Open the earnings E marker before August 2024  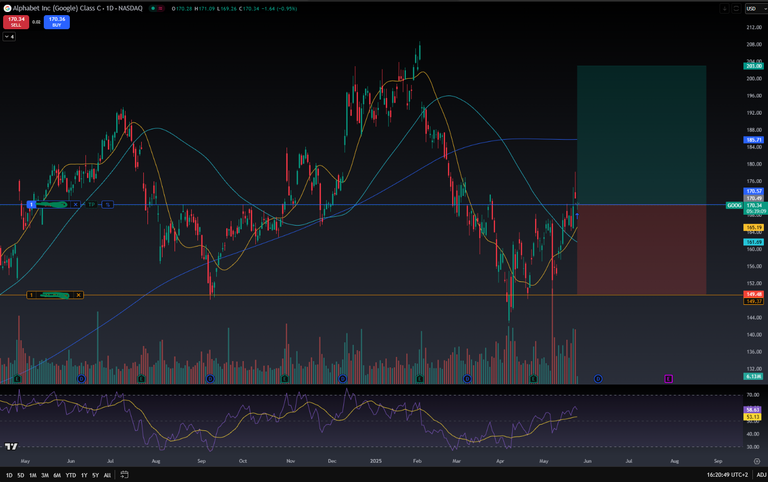point(142,379)
